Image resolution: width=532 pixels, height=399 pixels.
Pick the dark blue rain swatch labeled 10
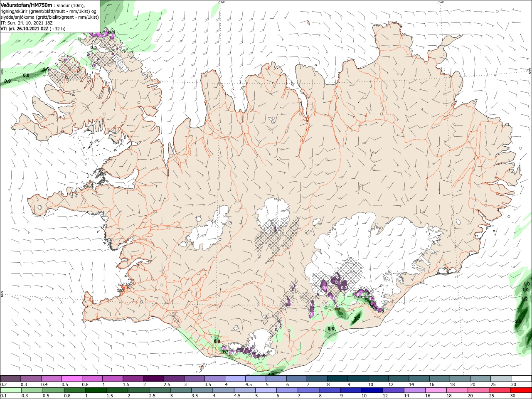coord(371,390)
